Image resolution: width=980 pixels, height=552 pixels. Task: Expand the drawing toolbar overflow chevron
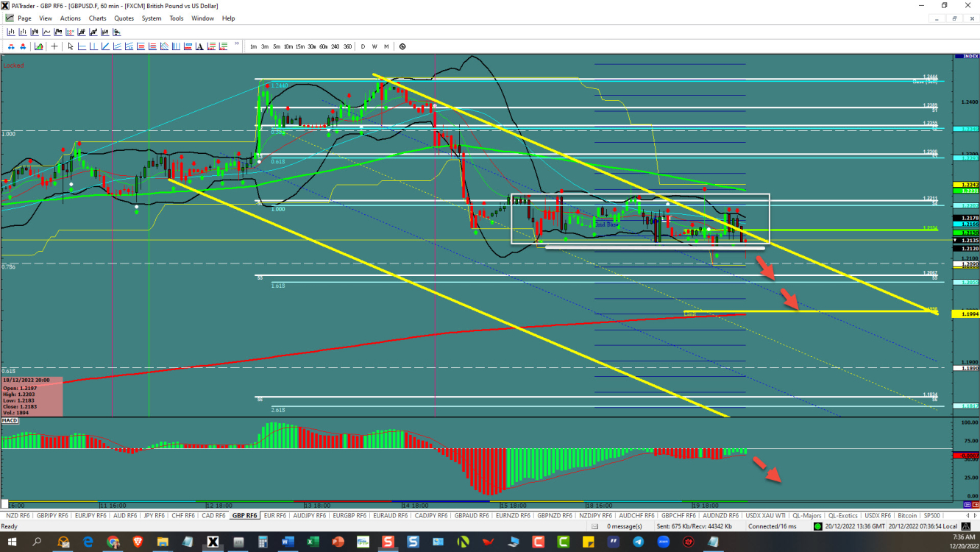point(237,43)
